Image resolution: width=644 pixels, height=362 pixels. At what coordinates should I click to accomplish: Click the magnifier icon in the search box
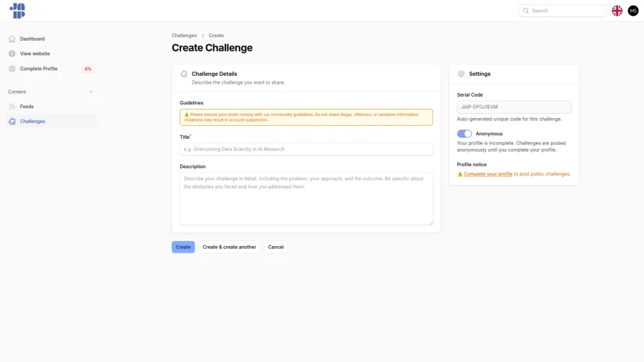point(526,11)
